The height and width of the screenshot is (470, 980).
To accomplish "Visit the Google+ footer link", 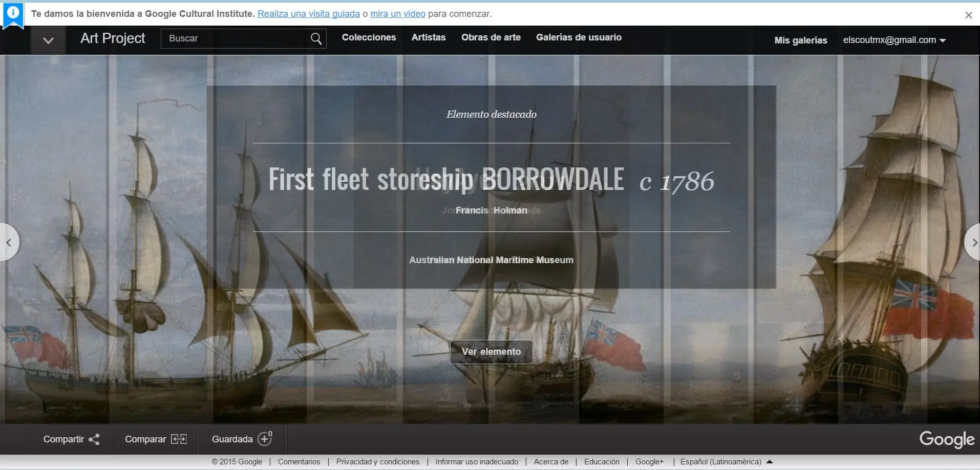I will point(649,462).
